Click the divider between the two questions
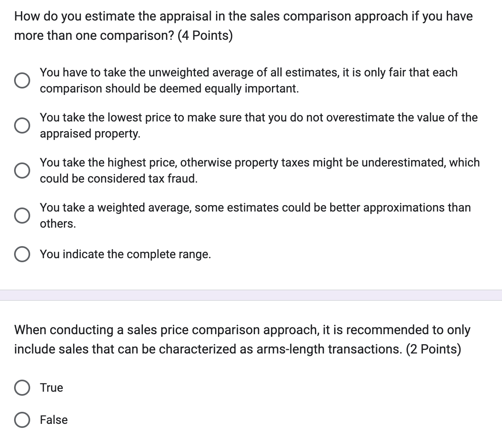Viewport: 502px width, 448px height. [x=251, y=295]
